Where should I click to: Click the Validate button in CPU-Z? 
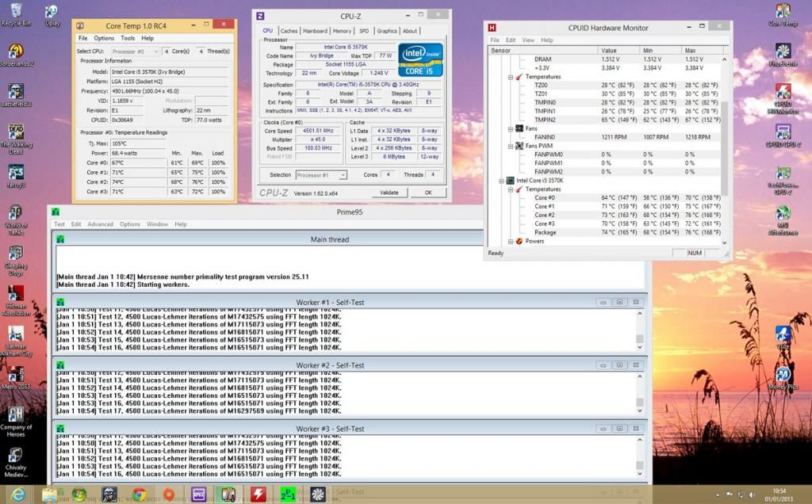coord(389,193)
